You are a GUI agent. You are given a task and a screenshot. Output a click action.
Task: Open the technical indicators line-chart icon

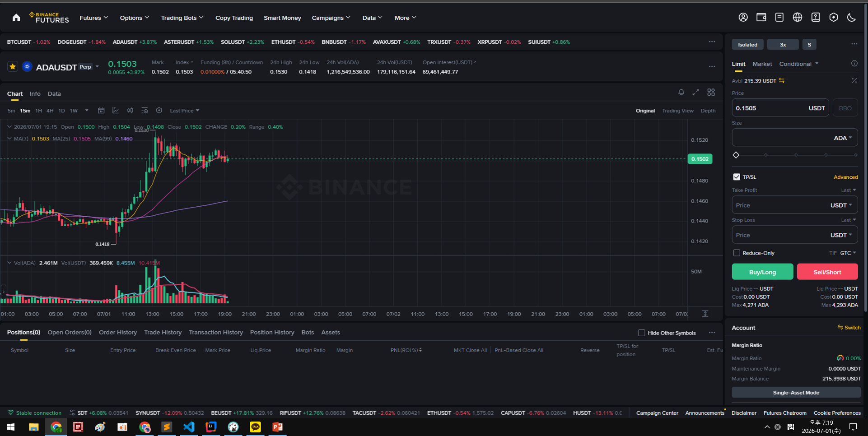(x=116, y=111)
